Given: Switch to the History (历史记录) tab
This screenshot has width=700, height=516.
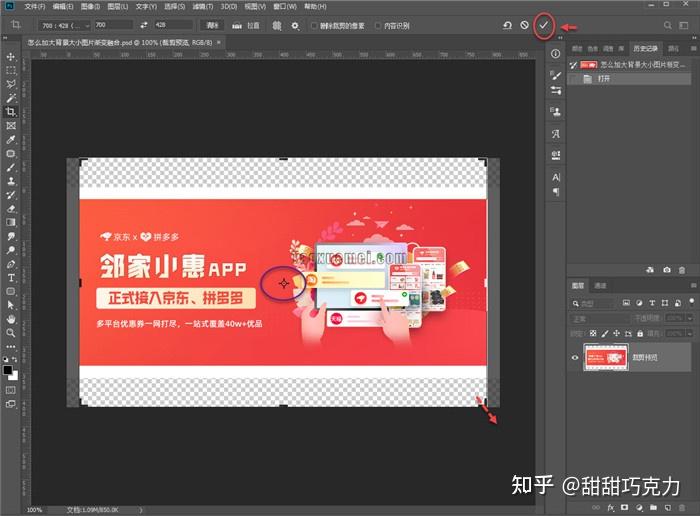Looking at the screenshot, I should (x=645, y=48).
